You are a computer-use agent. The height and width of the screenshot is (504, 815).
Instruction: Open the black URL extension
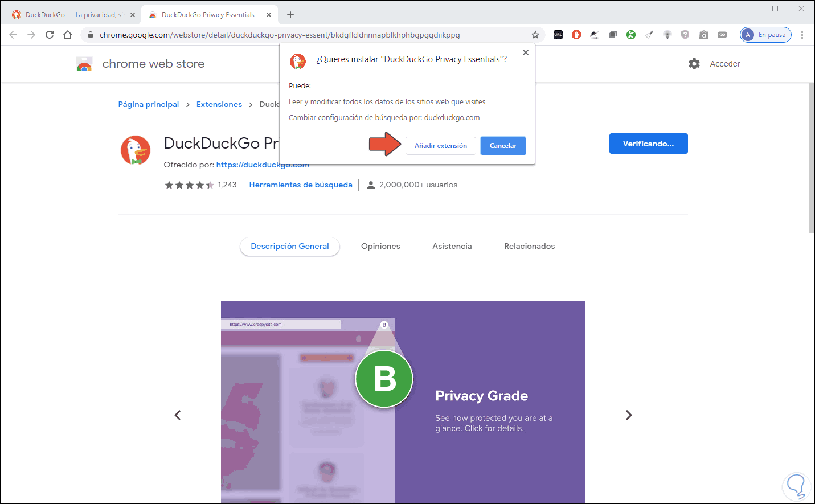coord(558,35)
